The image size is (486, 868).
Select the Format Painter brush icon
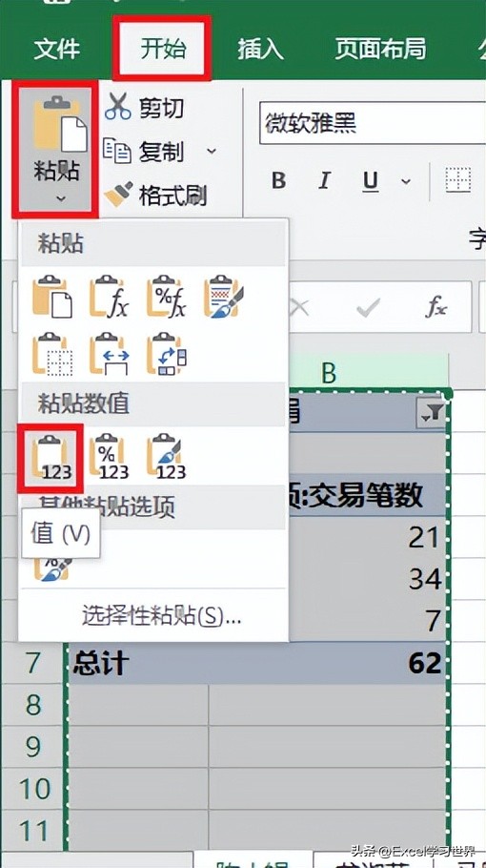pyautogui.click(x=118, y=195)
